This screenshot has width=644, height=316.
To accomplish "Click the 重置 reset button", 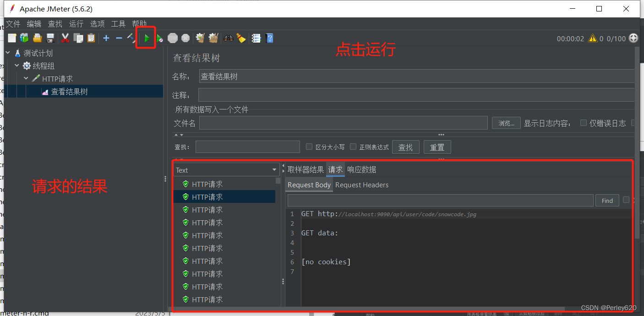I will [x=437, y=147].
